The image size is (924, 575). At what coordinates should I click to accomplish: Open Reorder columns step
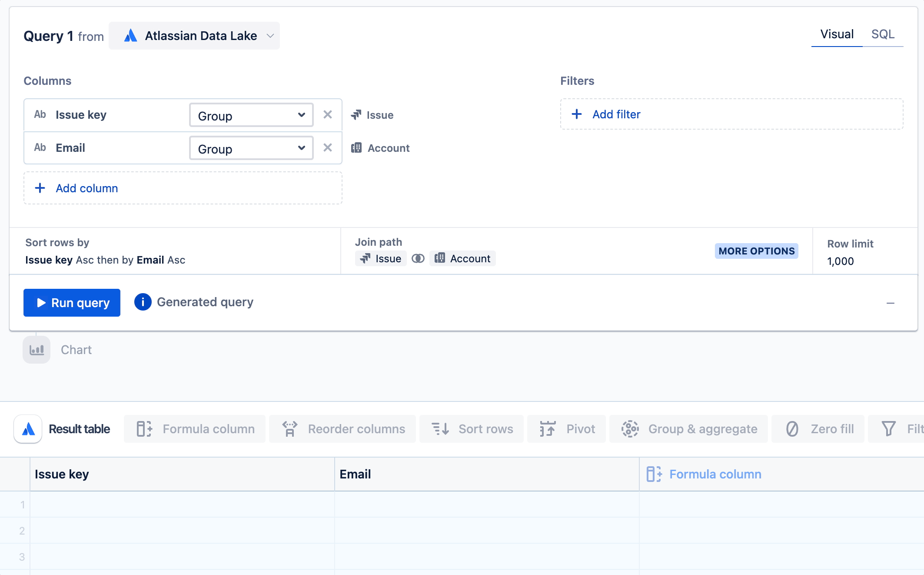tap(343, 429)
